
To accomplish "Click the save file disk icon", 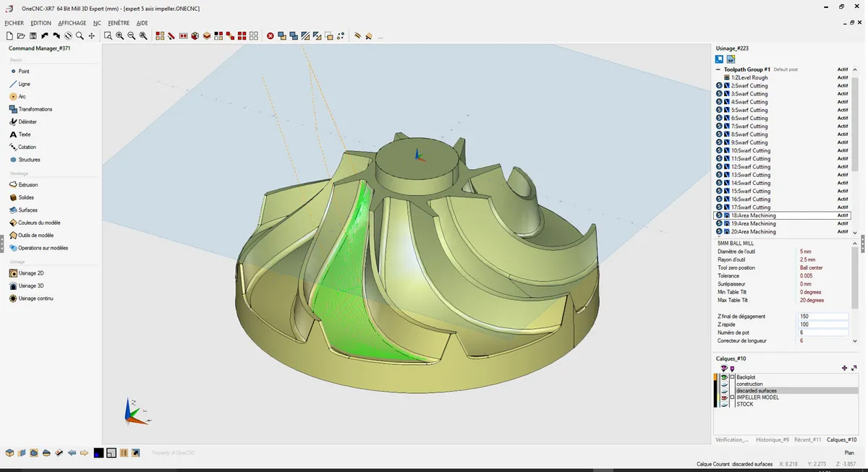I will pos(33,35).
